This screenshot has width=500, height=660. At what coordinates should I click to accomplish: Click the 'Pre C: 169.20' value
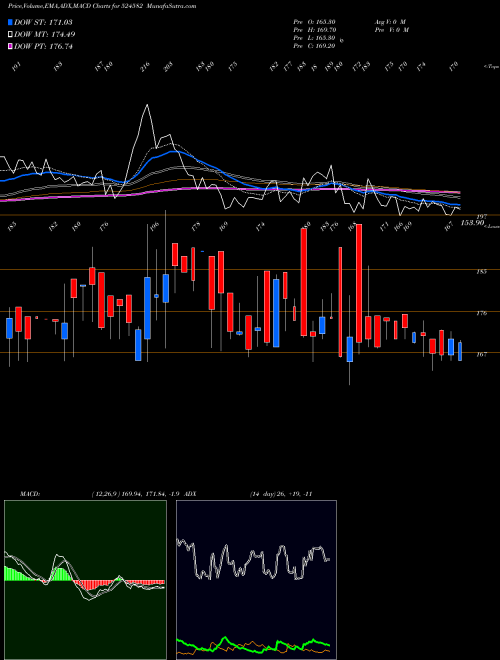314,46
